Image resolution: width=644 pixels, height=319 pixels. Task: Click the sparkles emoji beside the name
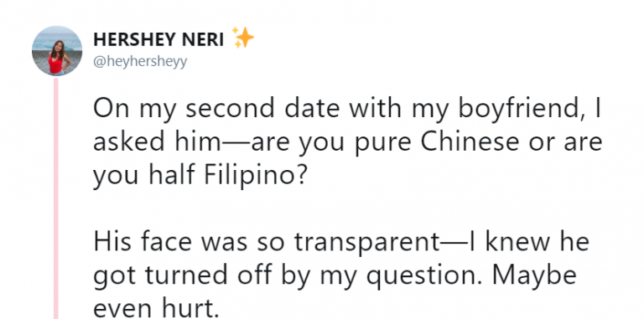(242, 38)
